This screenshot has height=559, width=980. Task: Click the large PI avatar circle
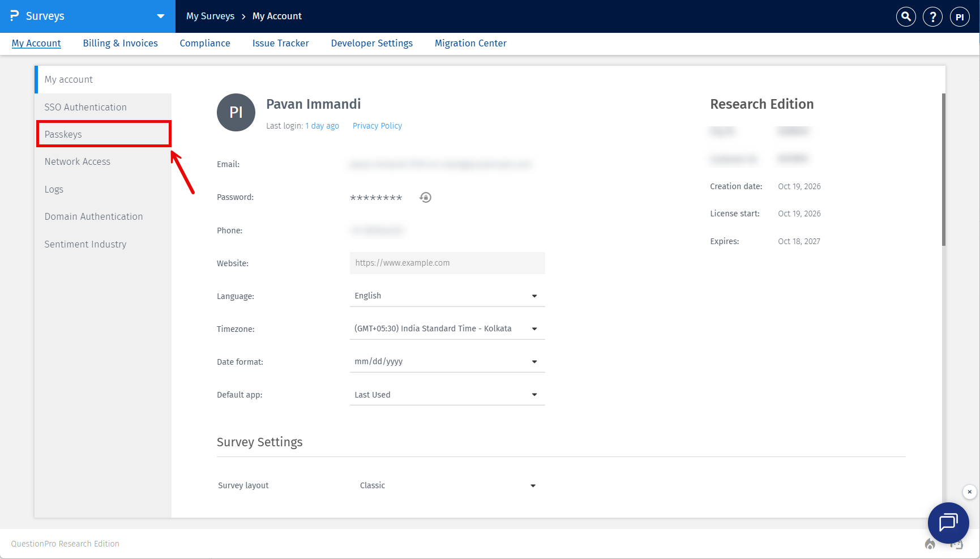[x=236, y=112]
